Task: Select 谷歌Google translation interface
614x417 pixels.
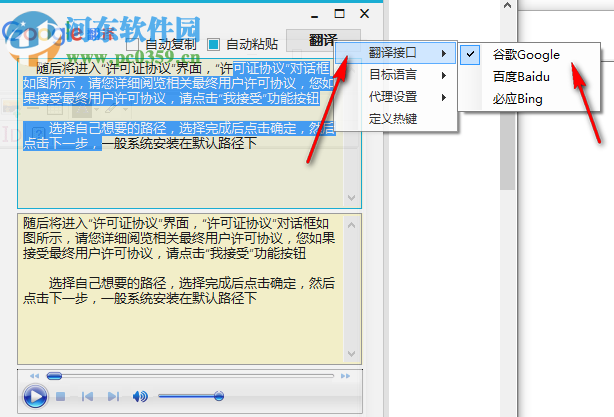Action: click(x=529, y=54)
